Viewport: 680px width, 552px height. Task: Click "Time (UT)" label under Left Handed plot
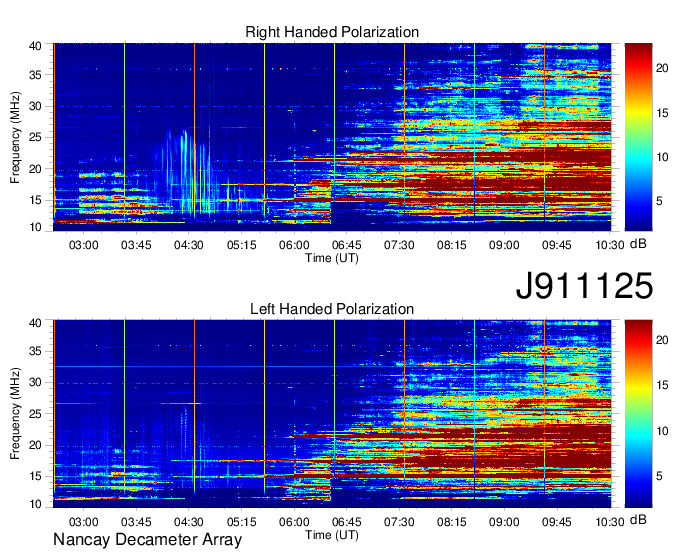pyautogui.click(x=332, y=536)
